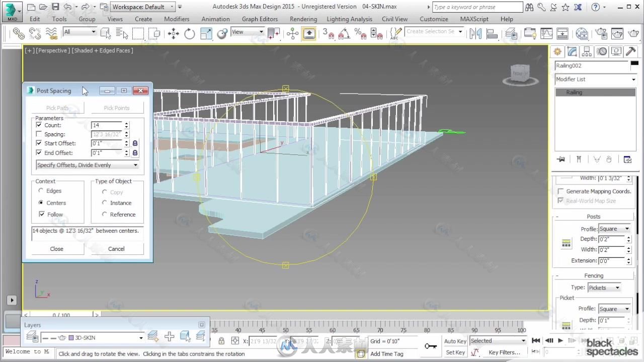Collapse the Posts rollout
The width and height of the screenshot is (644, 362).
click(x=594, y=217)
